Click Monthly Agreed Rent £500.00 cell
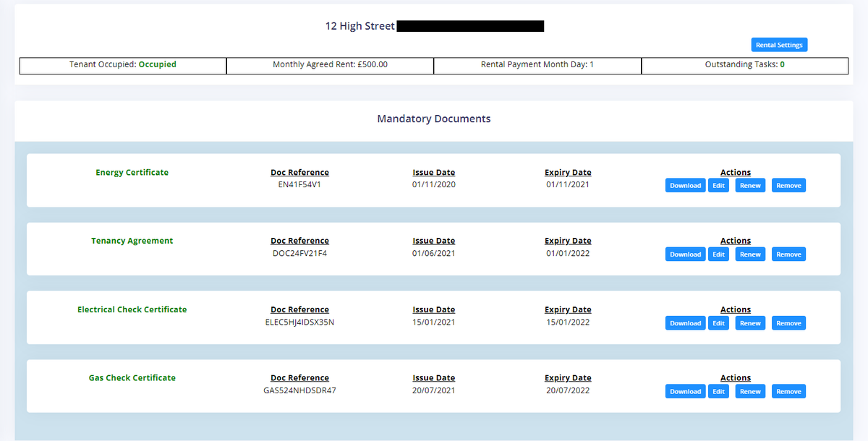 click(x=330, y=65)
